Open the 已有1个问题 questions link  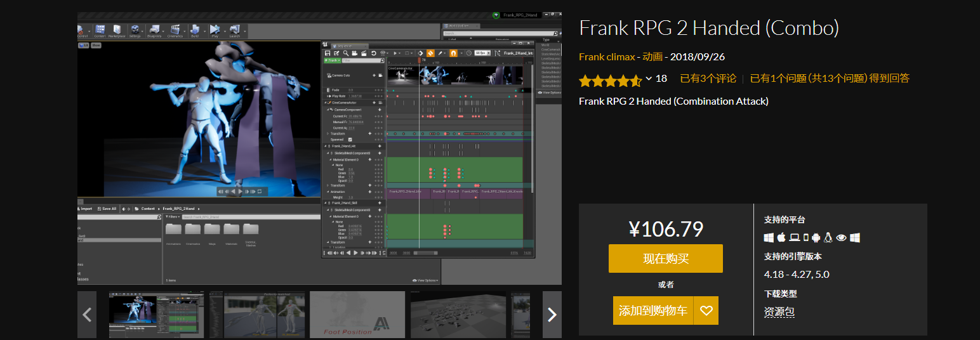tap(830, 78)
